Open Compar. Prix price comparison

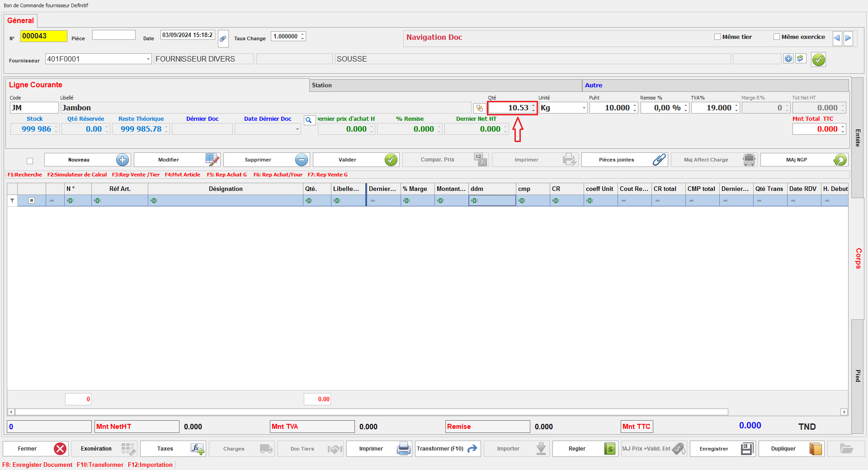(445, 160)
